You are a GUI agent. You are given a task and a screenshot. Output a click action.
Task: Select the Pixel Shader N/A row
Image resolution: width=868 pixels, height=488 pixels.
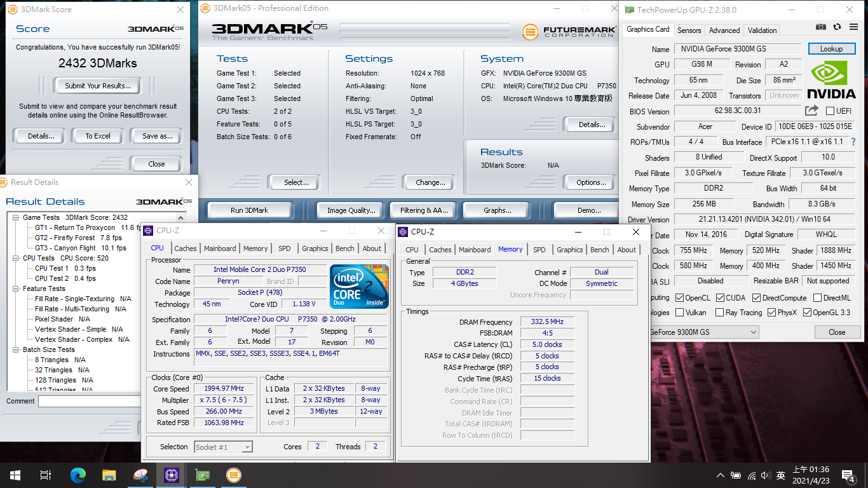(x=62, y=319)
